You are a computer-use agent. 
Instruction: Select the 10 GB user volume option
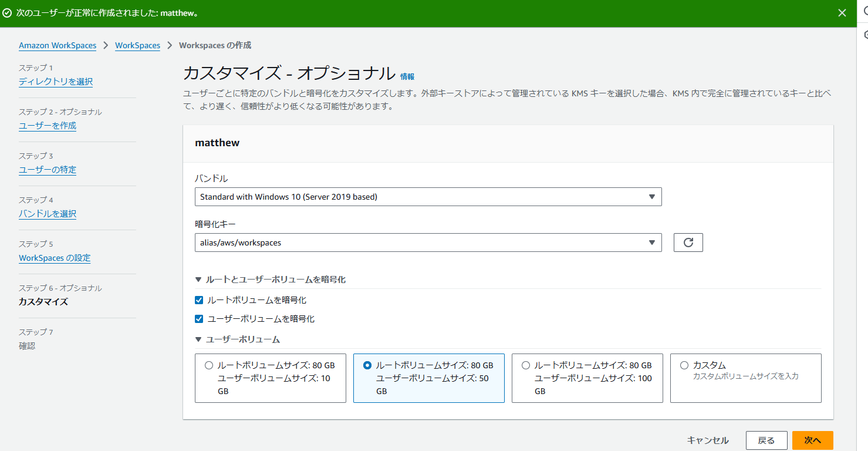(209, 365)
